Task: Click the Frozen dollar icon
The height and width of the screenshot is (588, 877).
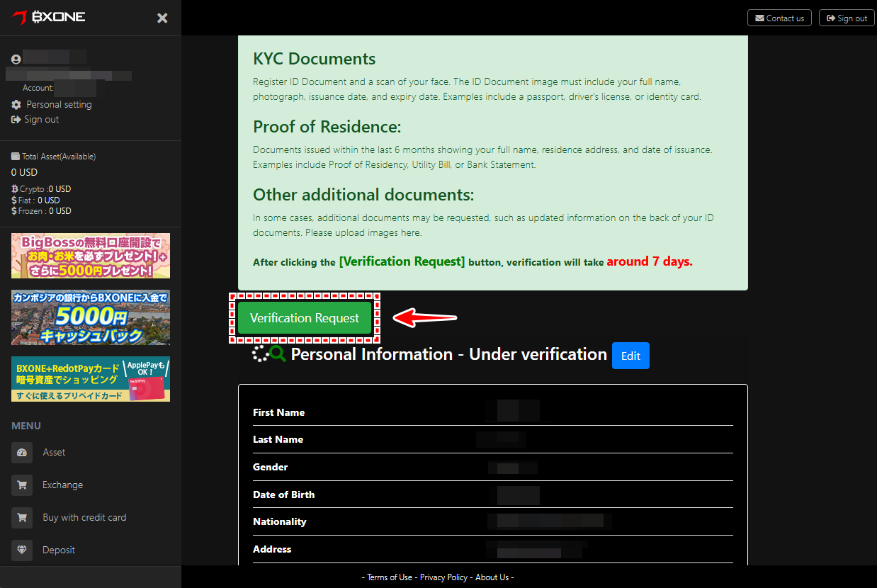Action: [15, 210]
